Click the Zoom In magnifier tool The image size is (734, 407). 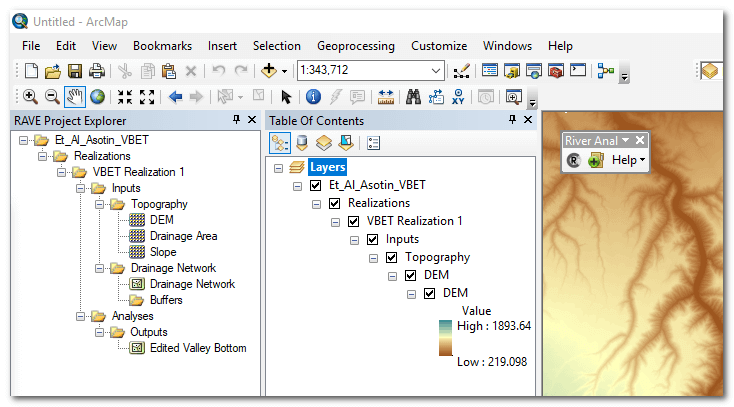coord(30,97)
